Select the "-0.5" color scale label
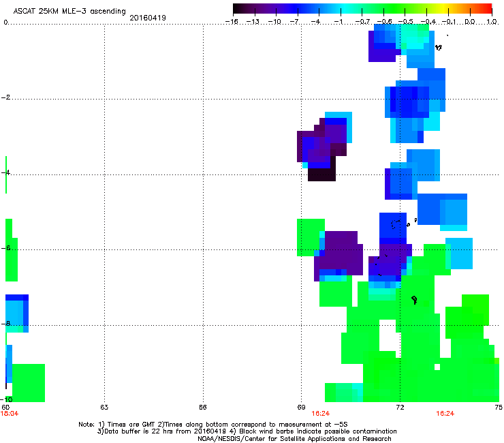 [406, 22]
